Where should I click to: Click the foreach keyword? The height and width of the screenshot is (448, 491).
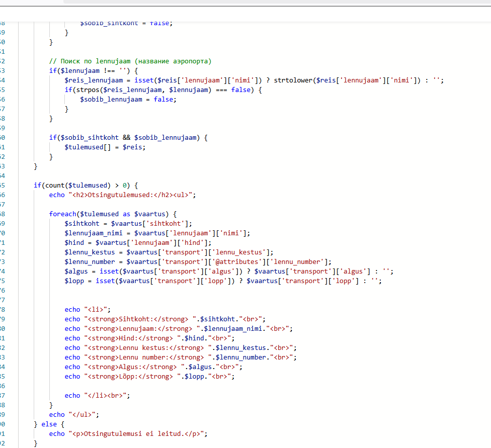pos(64,214)
